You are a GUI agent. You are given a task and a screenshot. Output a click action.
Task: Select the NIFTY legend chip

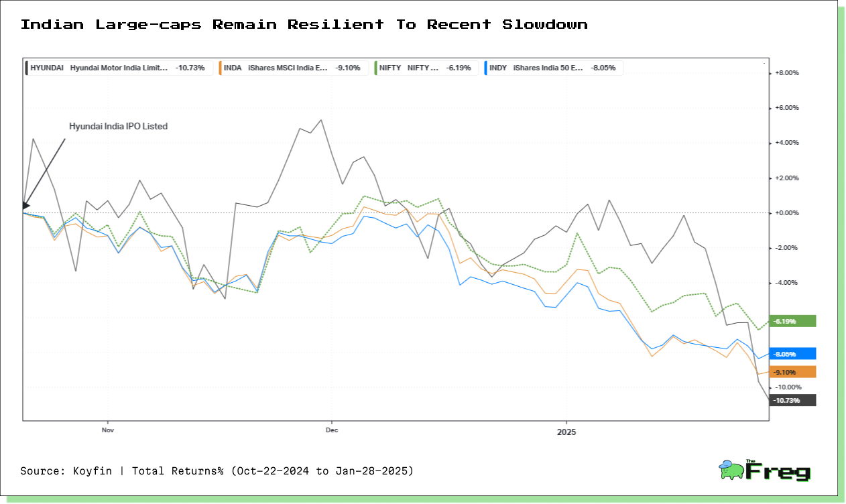425,68
